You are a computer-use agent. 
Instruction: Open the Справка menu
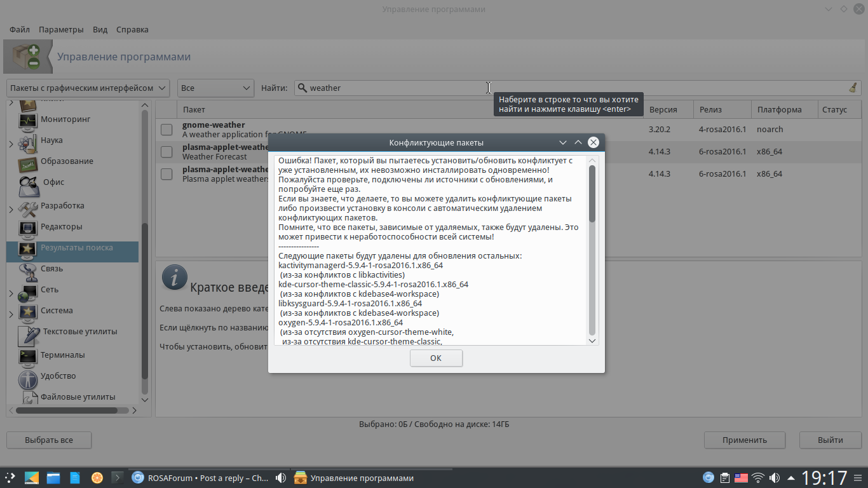(133, 29)
